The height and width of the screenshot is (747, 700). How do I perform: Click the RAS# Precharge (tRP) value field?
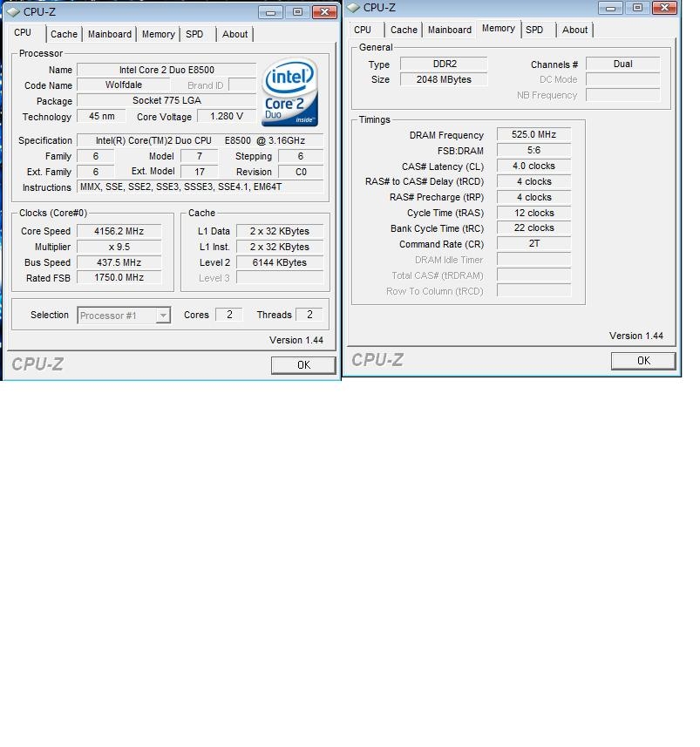tap(533, 197)
